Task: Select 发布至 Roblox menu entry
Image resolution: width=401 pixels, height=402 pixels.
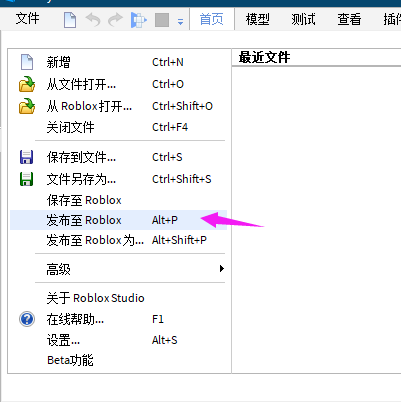Action: [118, 220]
